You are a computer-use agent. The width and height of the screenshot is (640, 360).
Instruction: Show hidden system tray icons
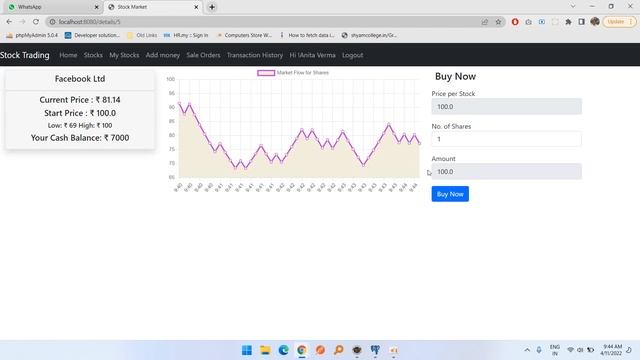pos(527,350)
